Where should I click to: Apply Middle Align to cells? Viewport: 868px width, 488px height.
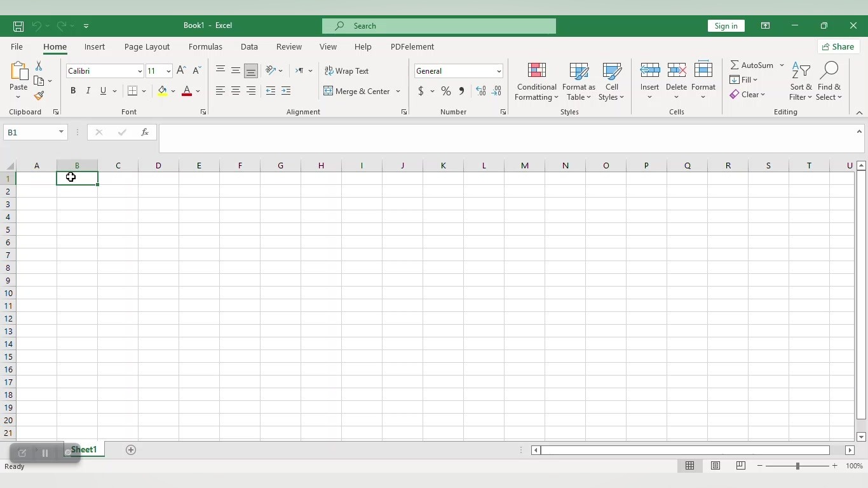tap(236, 71)
